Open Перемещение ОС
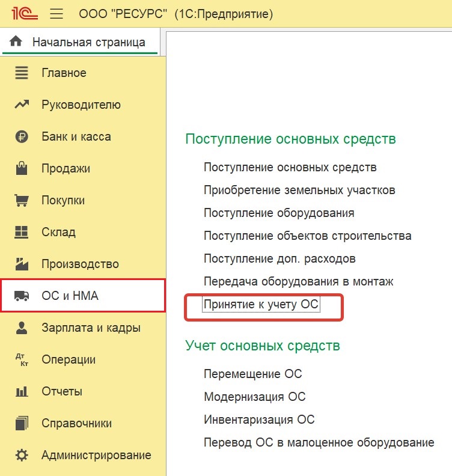Screen dimensions: 452x476 point(253,374)
